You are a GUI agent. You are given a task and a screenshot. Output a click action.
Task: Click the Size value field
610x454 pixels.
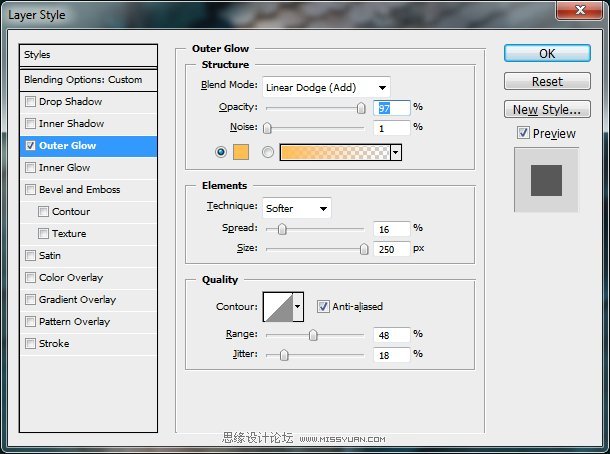click(x=391, y=249)
